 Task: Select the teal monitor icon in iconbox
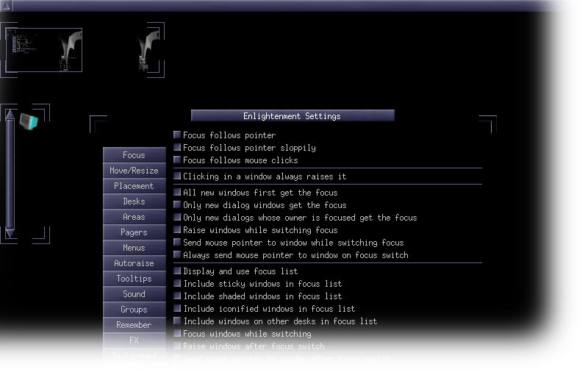pyautogui.click(x=29, y=121)
